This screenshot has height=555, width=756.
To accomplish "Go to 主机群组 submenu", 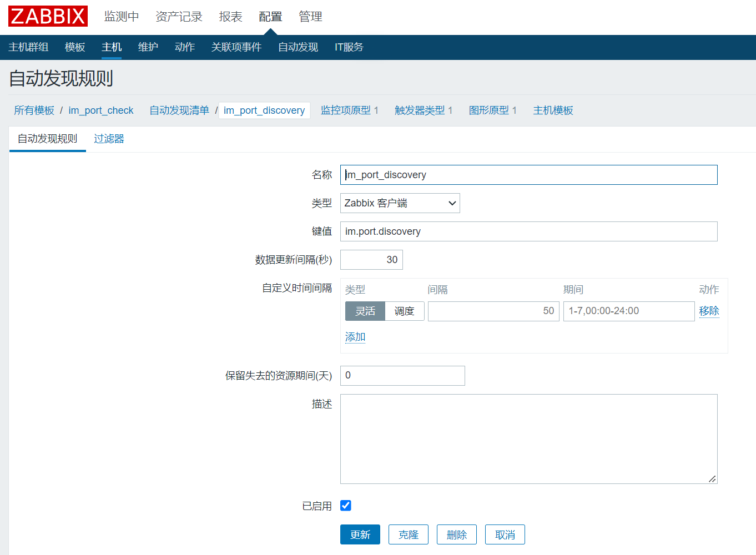I will (28, 47).
